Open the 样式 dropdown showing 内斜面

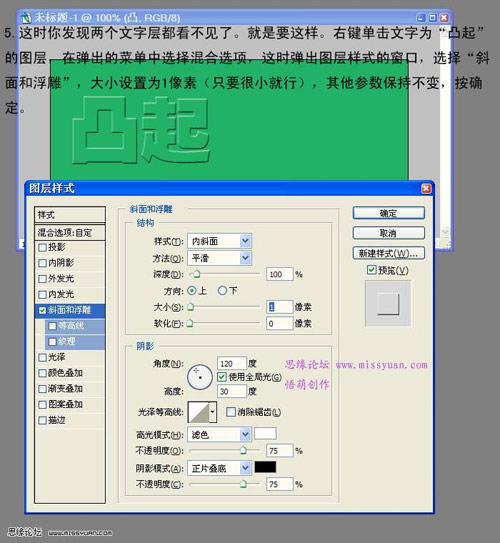tap(220, 241)
